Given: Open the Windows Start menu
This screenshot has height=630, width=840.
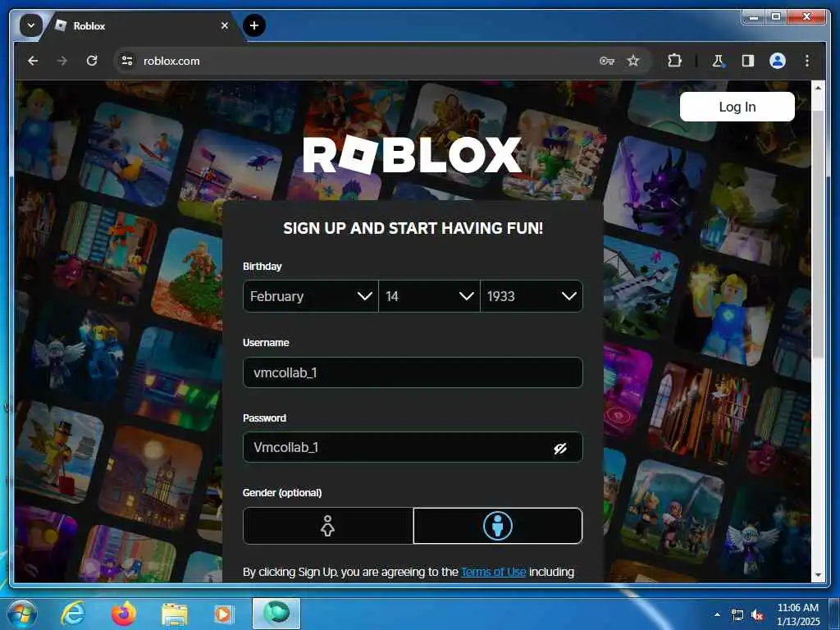Looking at the screenshot, I should (21, 614).
